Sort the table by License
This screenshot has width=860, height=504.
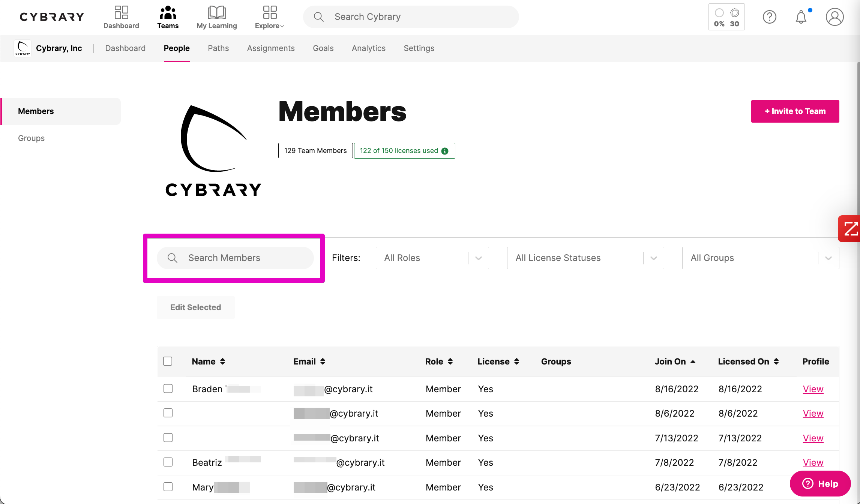[x=498, y=361]
